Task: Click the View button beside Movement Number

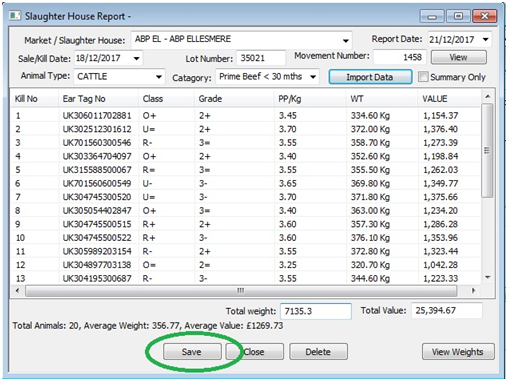Action: pyautogui.click(x=458, y=57)
